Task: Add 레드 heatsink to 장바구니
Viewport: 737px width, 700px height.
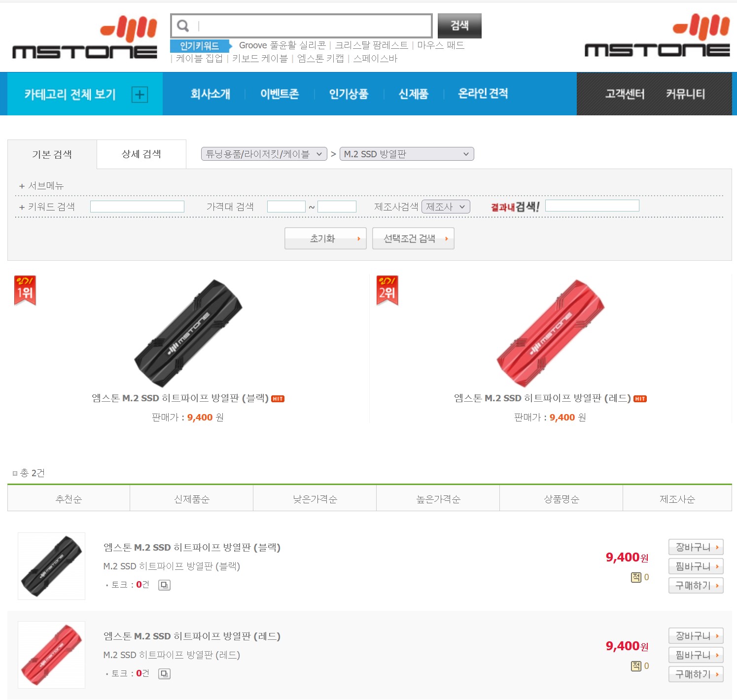Action: (696, 636)
